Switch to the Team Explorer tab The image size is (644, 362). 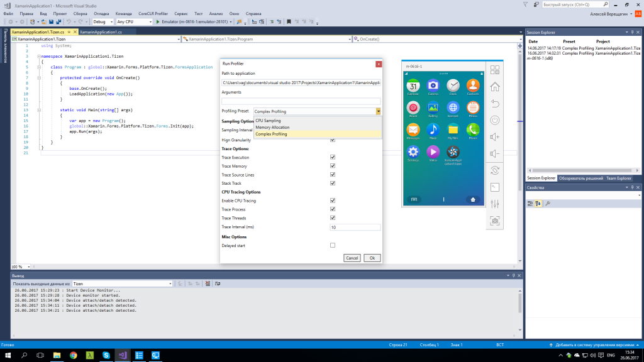point(619,178)
